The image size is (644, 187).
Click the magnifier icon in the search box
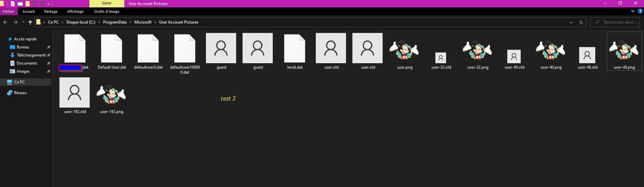click(x=597, y=22)
